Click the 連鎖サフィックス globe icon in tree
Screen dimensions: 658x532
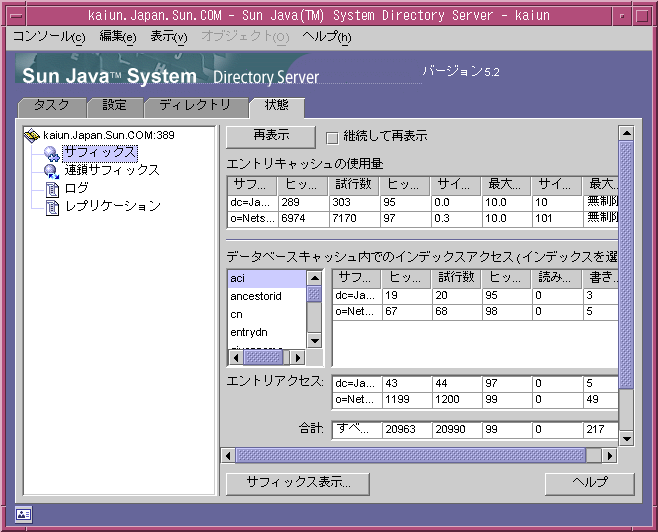coord(52,171)
